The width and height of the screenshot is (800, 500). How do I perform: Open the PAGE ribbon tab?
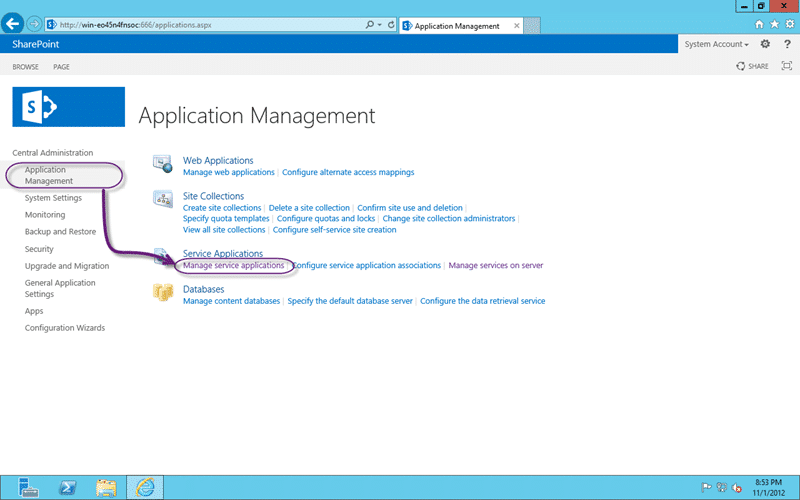[x=61, y=67]
